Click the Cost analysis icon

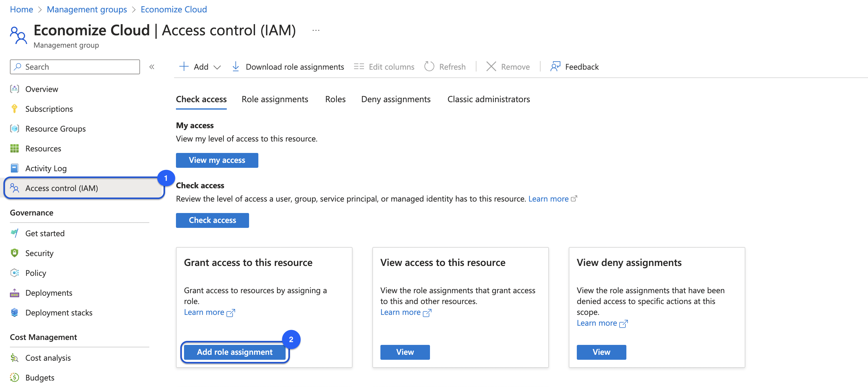(14, 358)
